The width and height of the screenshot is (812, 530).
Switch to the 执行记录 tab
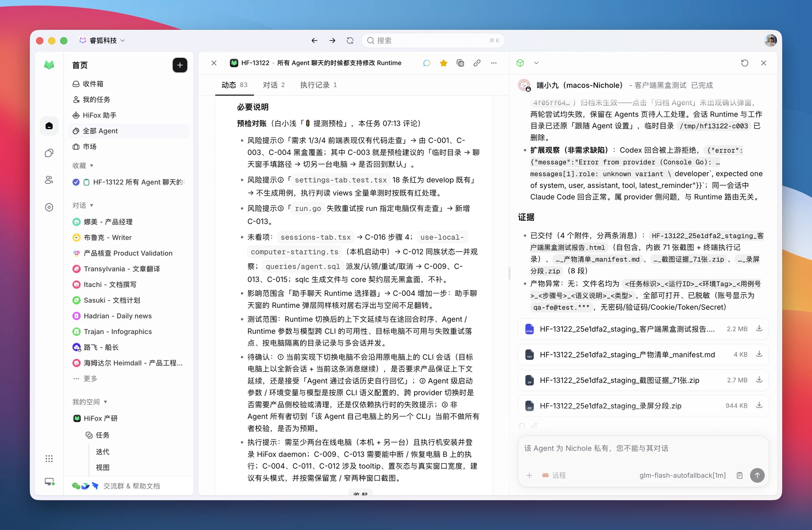click(319, 85)
